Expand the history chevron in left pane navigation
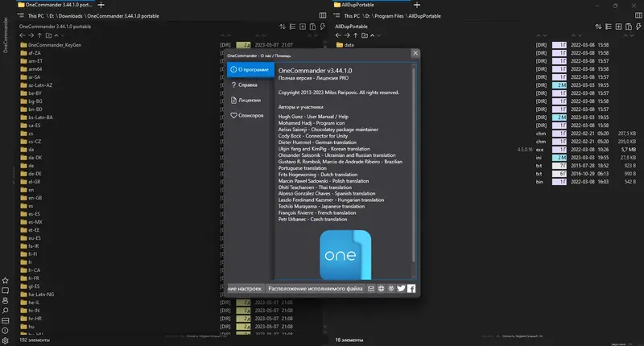644x346 pixels. click(x=63, y=35)
